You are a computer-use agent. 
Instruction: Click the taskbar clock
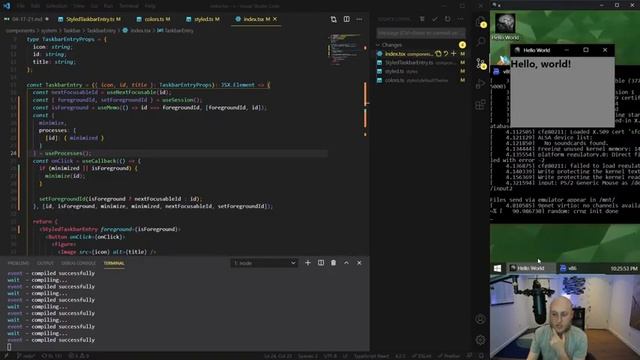[x=624, y=268]
